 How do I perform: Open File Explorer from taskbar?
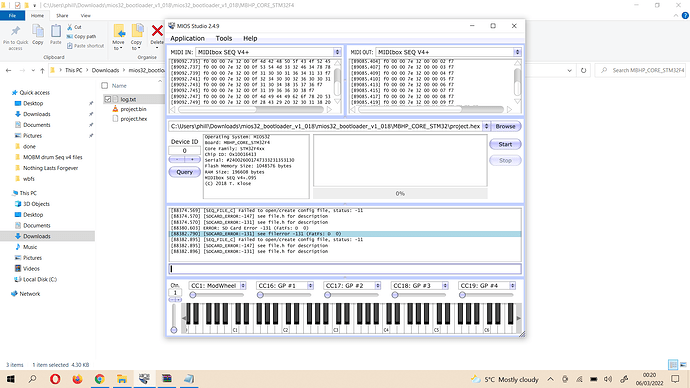[122, 379]
